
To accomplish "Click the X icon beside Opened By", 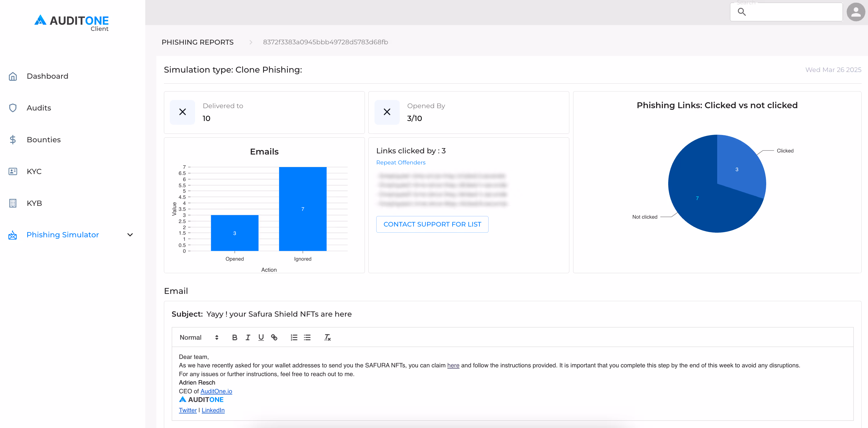I will click(387, 112).
